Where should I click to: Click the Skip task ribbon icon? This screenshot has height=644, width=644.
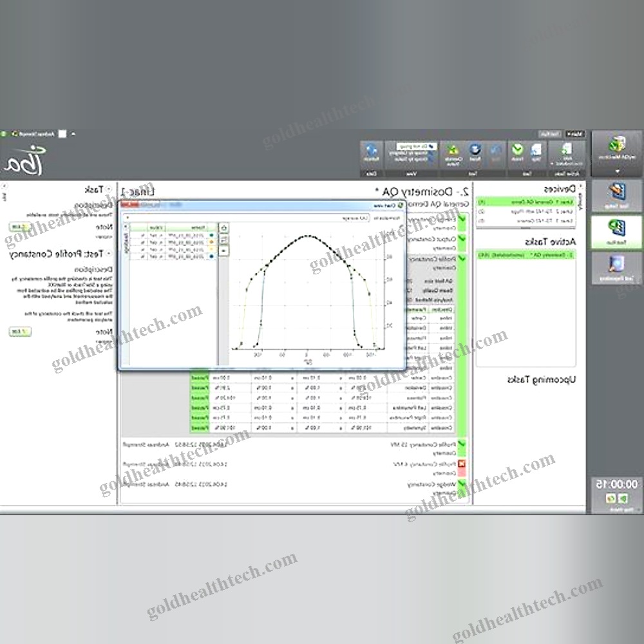536,149
